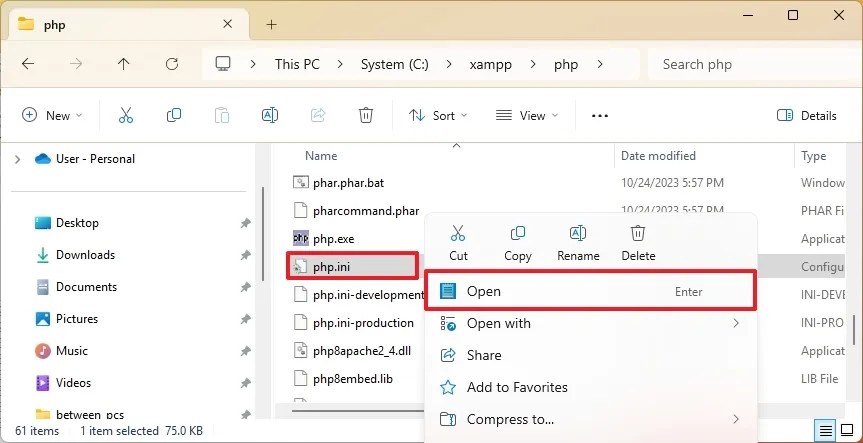This screenshot has height=443, width=863.
Task: Navigate to System (C:) in the breadcrumb
Action: click(x=395, y=64)
